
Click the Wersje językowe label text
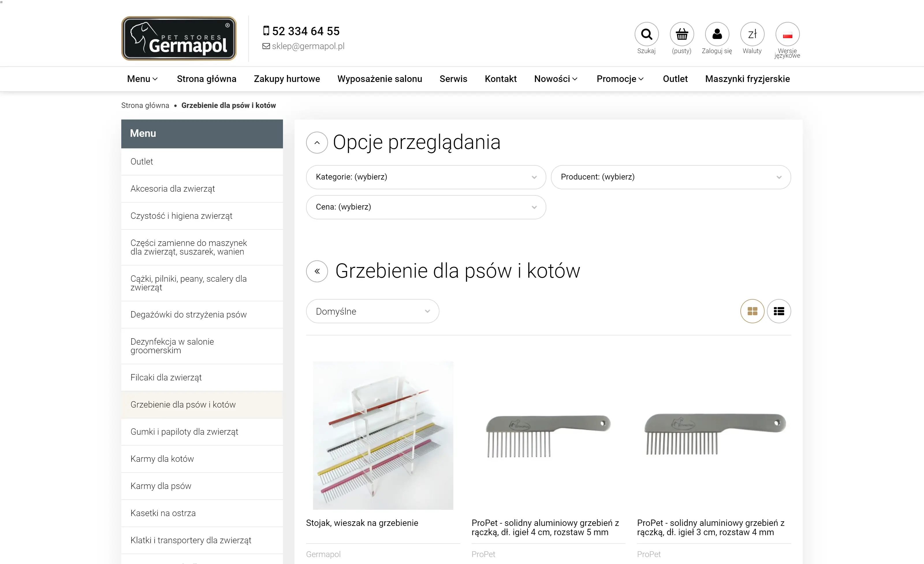(x=787, y=53)
